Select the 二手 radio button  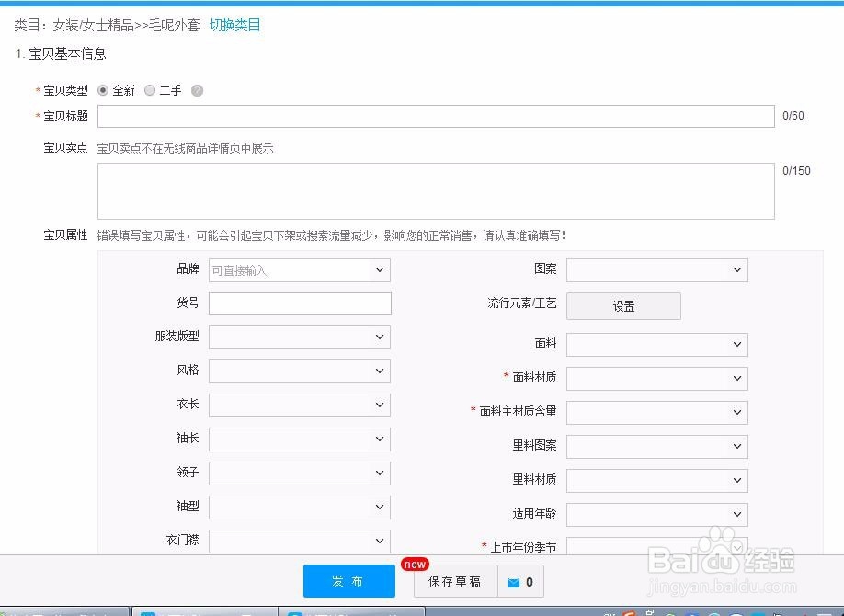(150, 90)
